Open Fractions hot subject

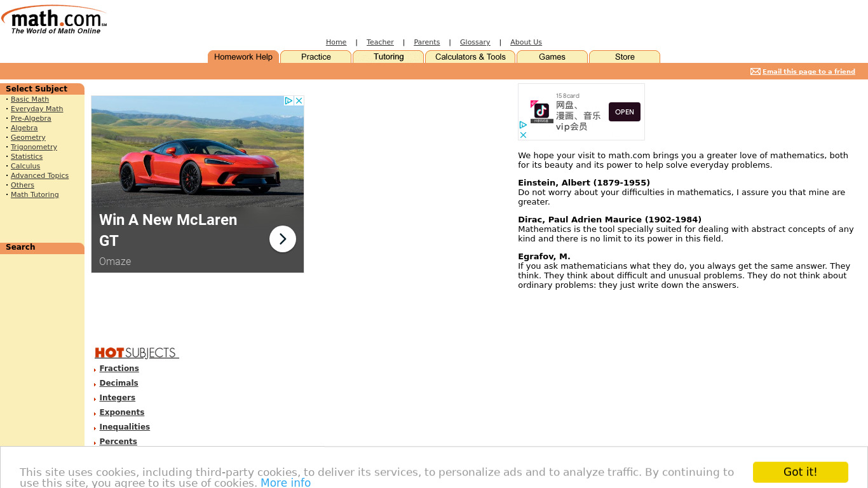(x=119, y=369)
